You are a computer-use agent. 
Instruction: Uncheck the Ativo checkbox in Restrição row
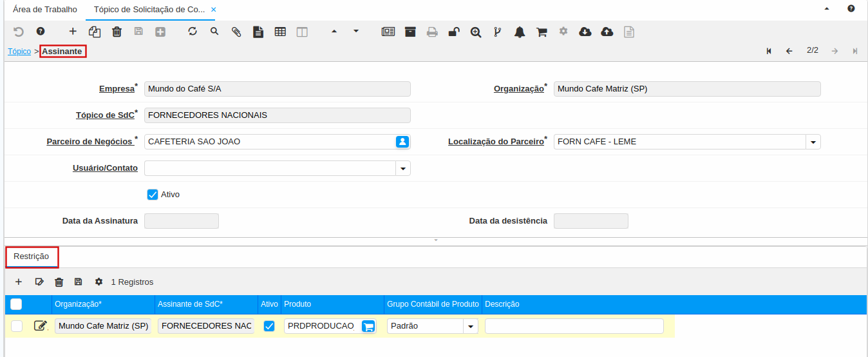[x=269, y=326]
